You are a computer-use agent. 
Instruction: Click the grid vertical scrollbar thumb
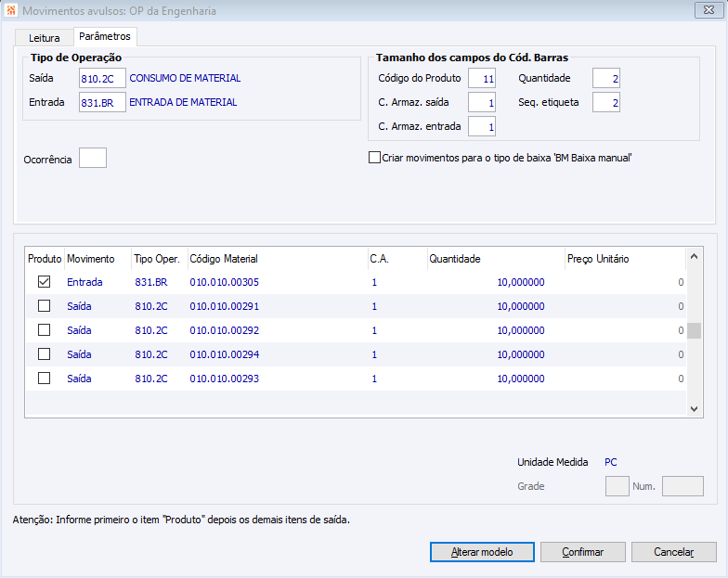point(694,331)
